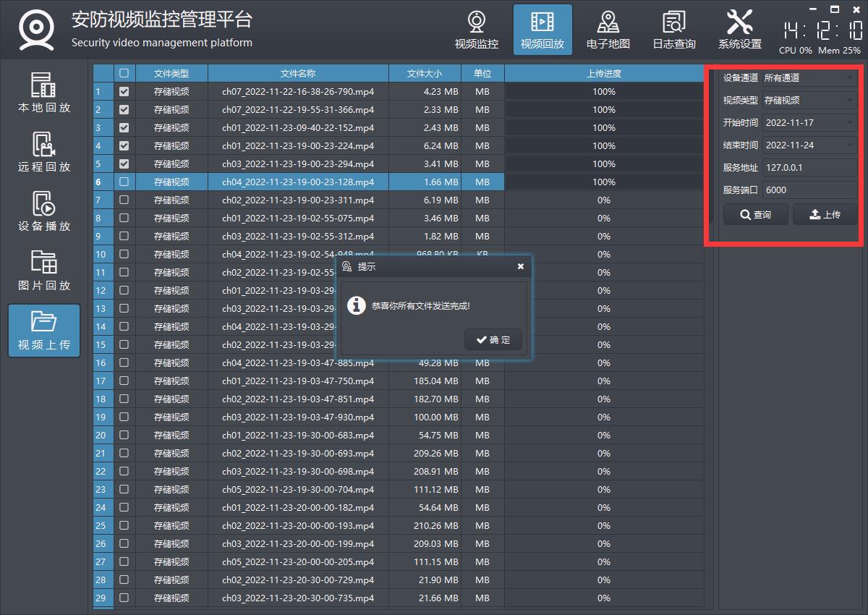Open the 开始时间 start date dropdown

809,123
